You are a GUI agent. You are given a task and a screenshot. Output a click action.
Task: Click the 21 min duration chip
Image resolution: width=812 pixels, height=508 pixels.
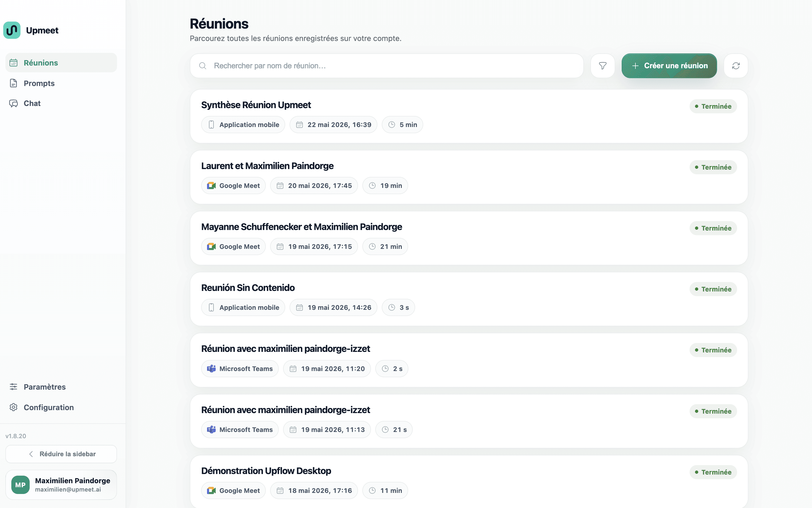coord(385,247)
